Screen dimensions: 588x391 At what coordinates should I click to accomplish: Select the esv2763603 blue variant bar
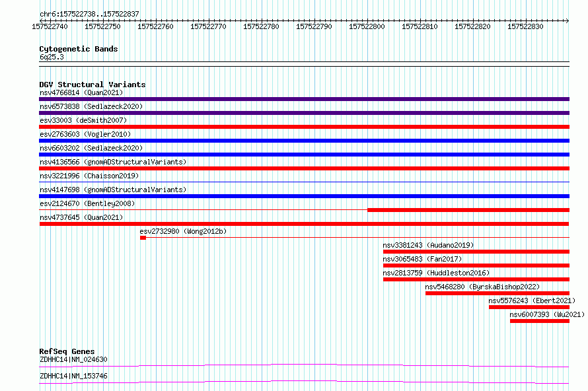tap(304, 141)
